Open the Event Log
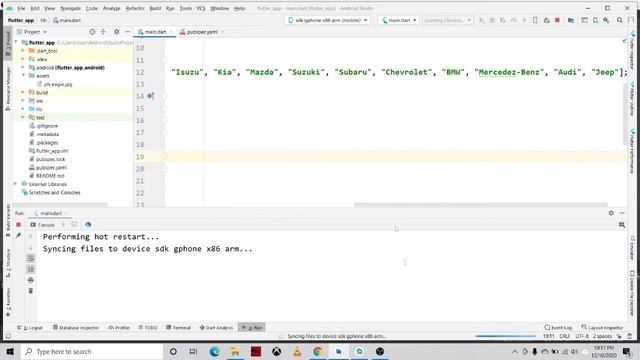The image size is (640, 360). point(558,327)
